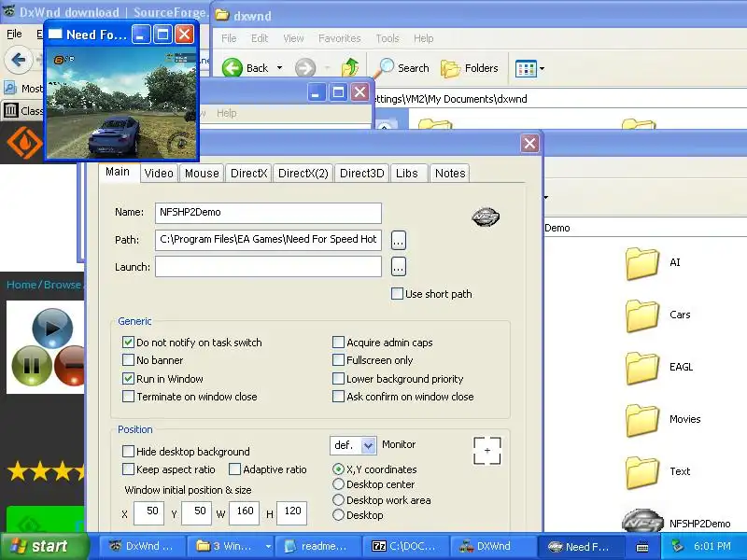The image size is (747, 560).
Task: Enable Lower background priority
Action: tap(338, 379)
